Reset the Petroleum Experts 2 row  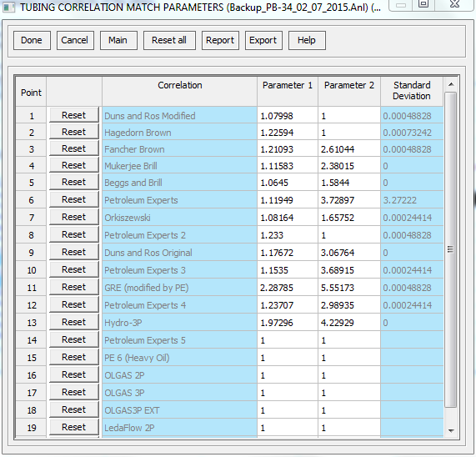click(74, 234)
